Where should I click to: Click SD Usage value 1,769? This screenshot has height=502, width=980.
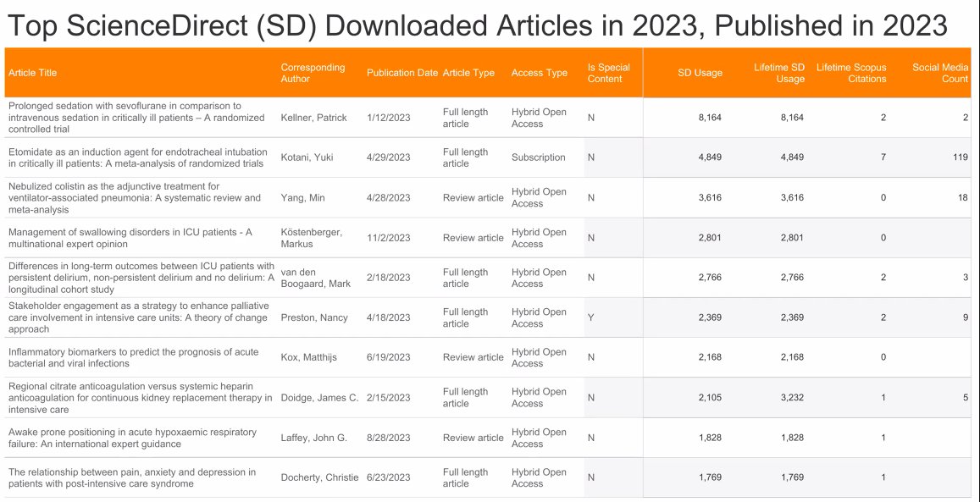tap(710, 477)
